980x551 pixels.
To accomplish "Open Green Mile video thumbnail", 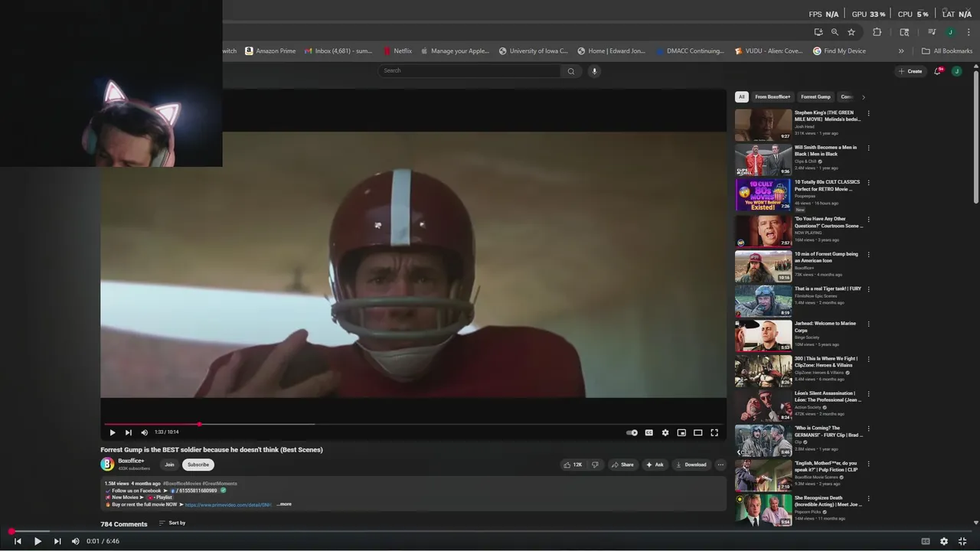I will (x=763, y=125).
